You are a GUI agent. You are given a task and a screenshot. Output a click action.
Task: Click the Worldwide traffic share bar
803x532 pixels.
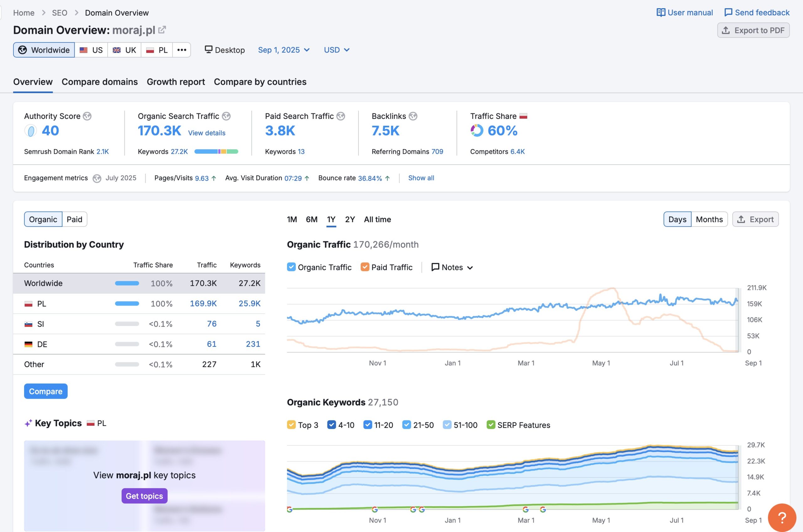click(127, 283)
